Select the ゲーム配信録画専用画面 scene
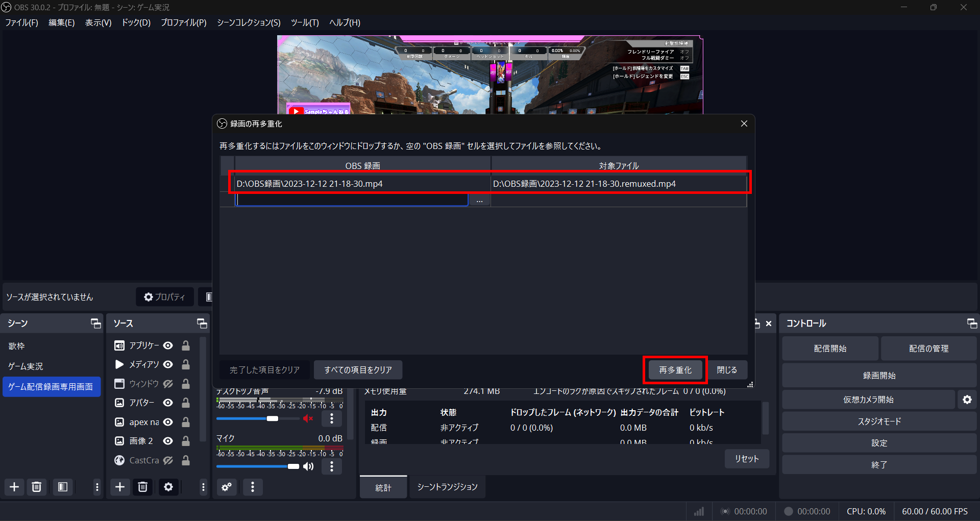Image resolution: width=980 pixels, height=521 pixels. (51, 387)
